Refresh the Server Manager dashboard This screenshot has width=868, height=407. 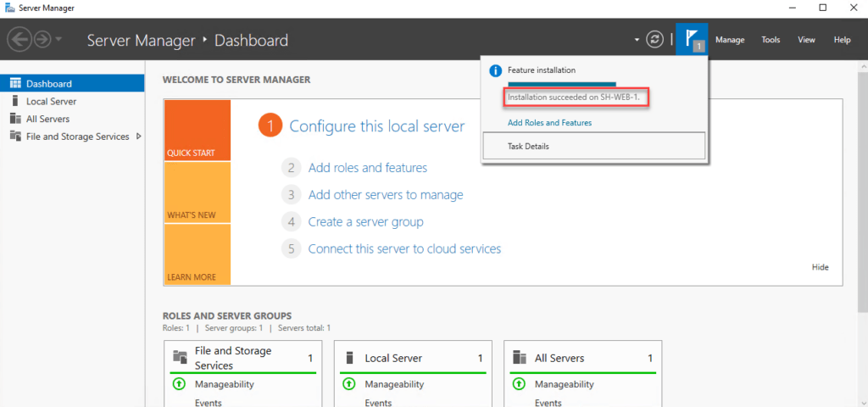point(655,40)
